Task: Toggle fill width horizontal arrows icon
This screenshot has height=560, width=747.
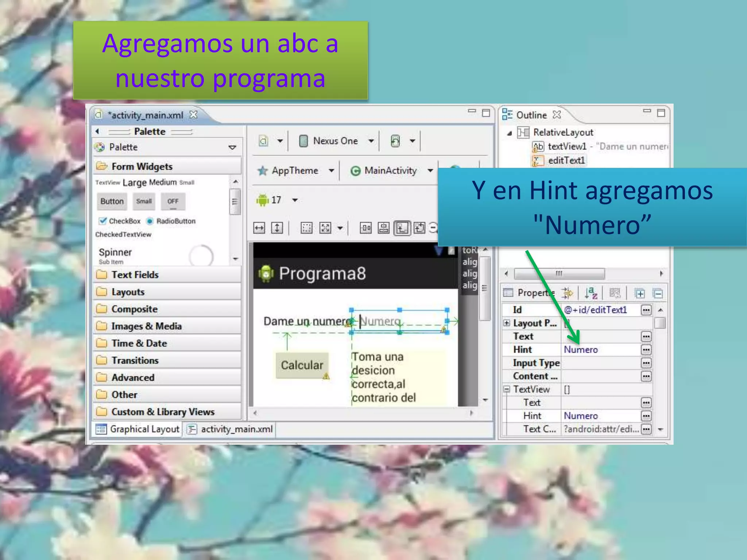Action: [x=259, y=228]
